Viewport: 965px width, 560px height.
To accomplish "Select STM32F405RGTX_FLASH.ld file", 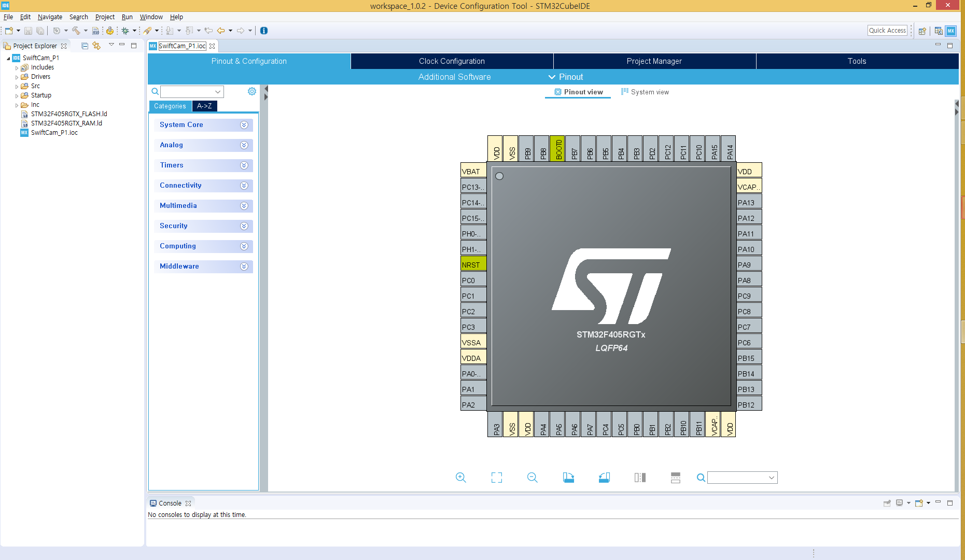I will [68, 114].
